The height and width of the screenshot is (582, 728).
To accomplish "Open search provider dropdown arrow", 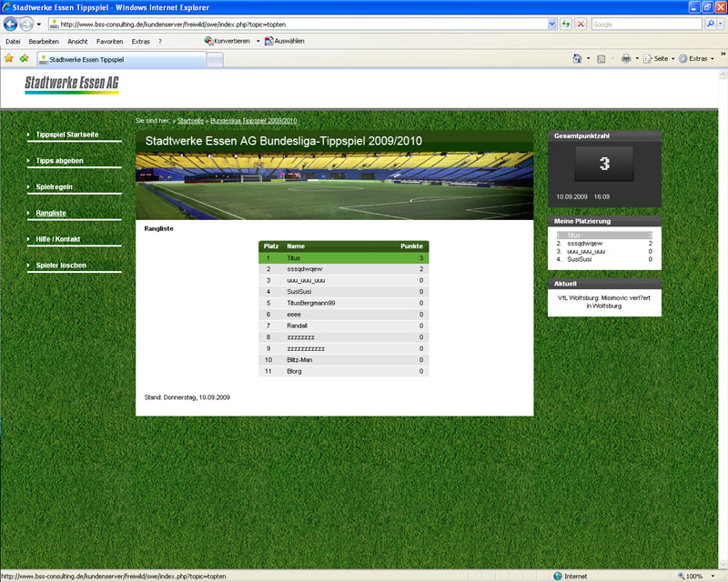I will click(720, 25).
